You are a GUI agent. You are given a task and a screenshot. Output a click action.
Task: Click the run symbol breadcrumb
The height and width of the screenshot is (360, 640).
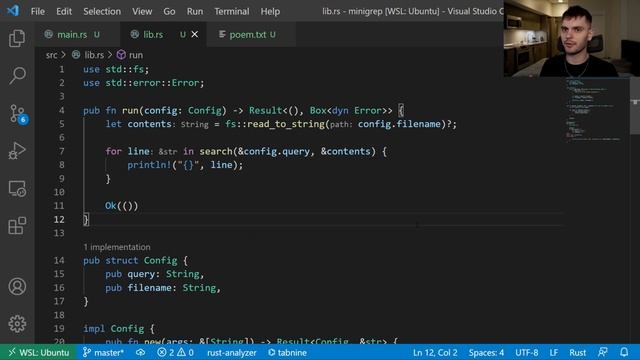[x=136, y=55]
